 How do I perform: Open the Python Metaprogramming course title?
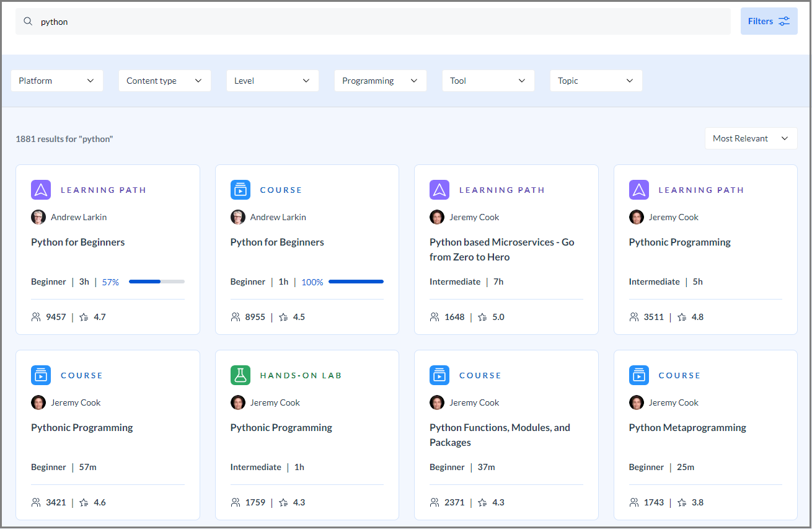coord(687,427)
